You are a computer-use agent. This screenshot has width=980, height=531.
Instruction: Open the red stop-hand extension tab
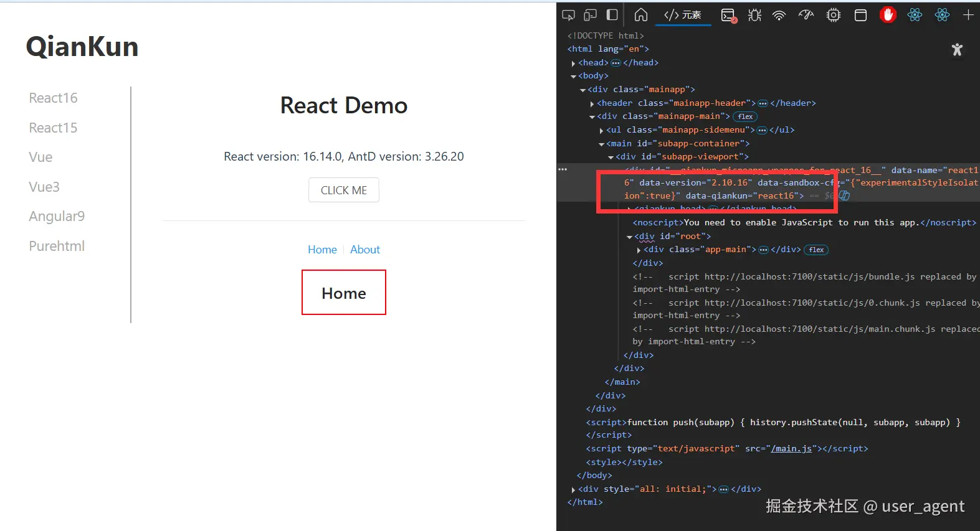pyautogui.click(x=888, y=15)
